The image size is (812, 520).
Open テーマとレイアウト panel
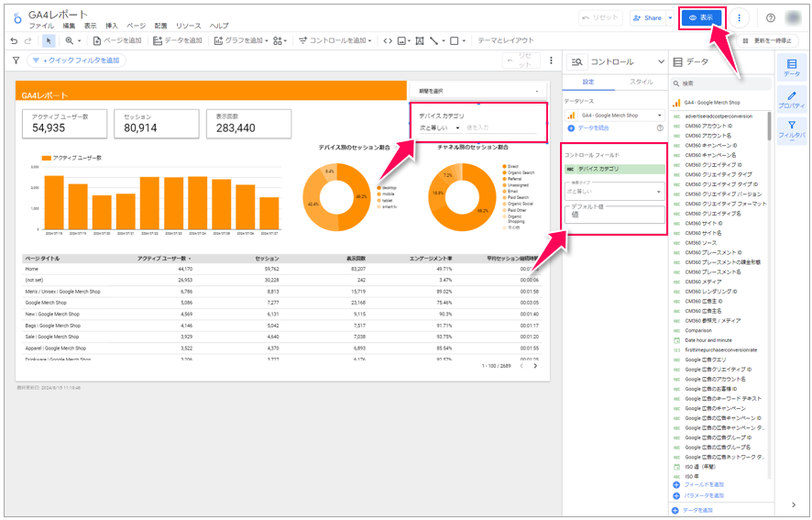[x=505, y=40]
